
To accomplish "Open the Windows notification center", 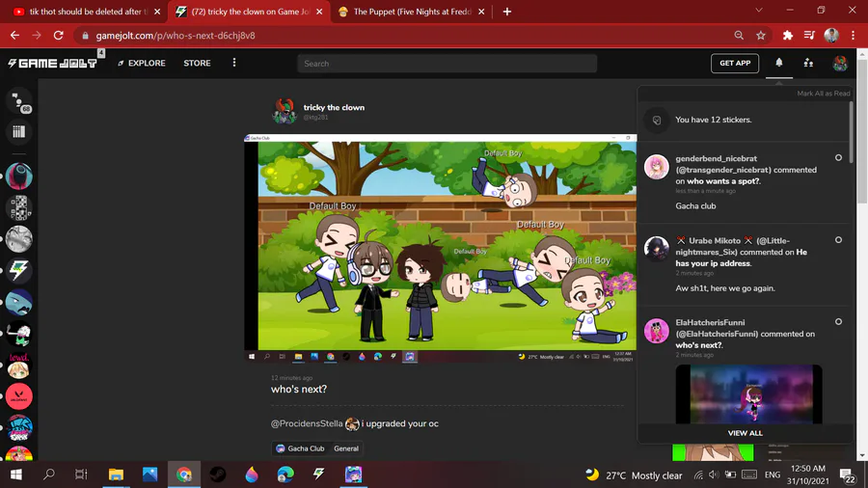I will point(848,475).
